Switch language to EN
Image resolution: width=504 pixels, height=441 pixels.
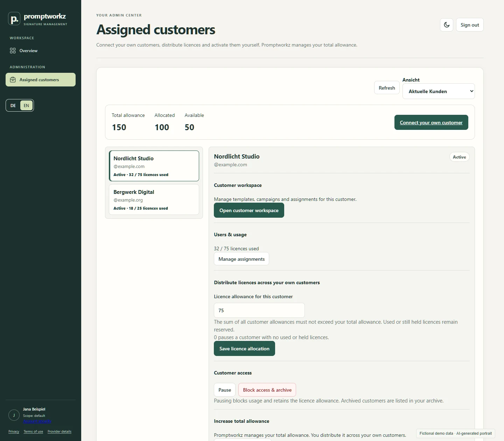click(26, 106)
